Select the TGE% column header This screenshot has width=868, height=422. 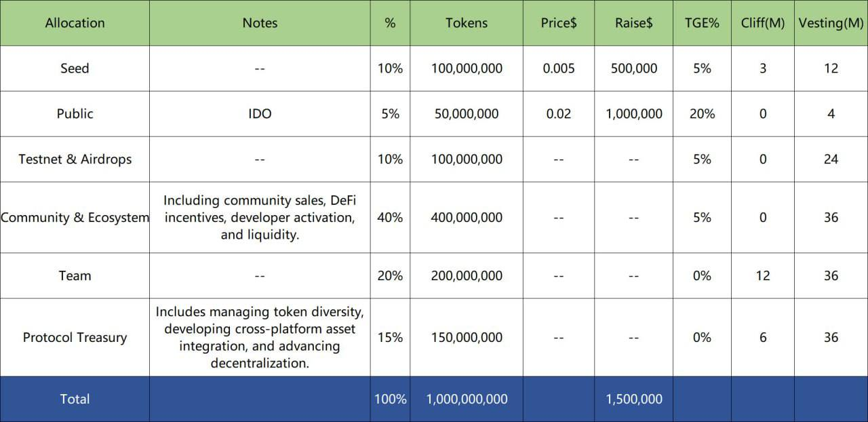[702, 23]
